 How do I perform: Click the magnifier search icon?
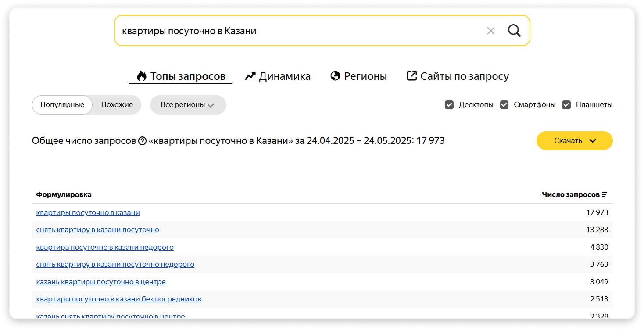(x=514, y=30)
